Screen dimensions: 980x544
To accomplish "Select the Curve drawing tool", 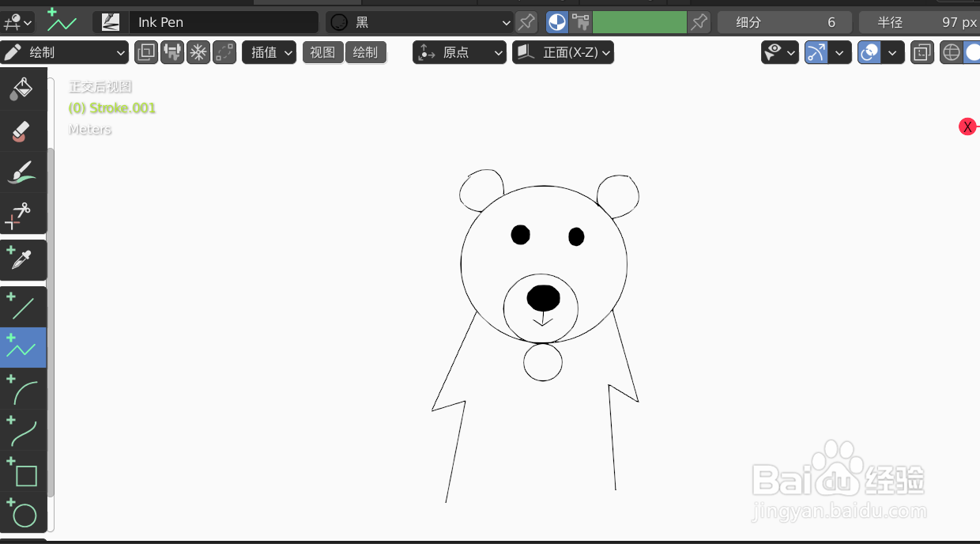I will point(22,429).
